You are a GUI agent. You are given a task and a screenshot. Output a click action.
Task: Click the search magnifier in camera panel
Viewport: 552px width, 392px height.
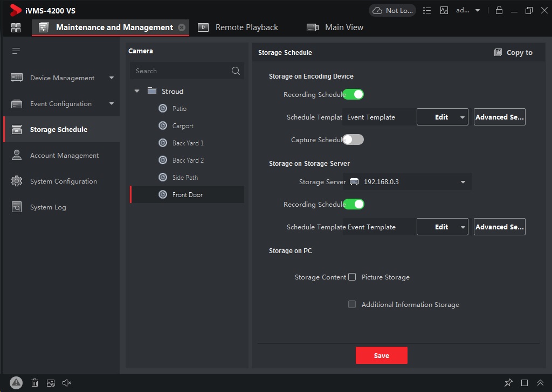click(236, 71)
